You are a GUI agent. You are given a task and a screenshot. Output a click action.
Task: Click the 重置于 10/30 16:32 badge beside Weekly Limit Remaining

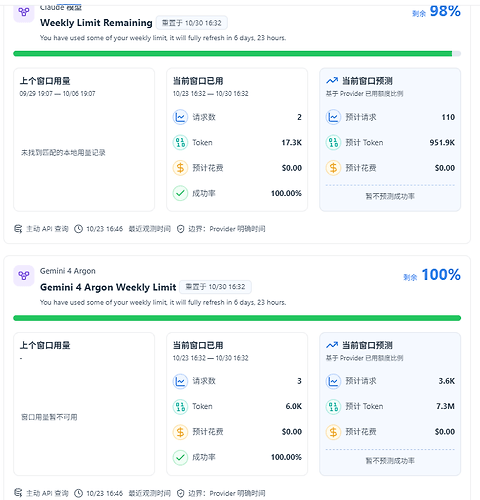[192, 23]
